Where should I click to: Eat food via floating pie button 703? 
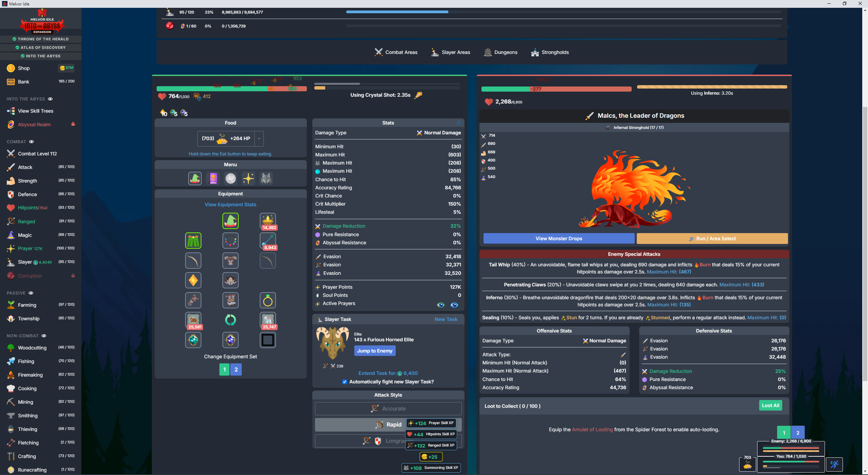[748, 464]
